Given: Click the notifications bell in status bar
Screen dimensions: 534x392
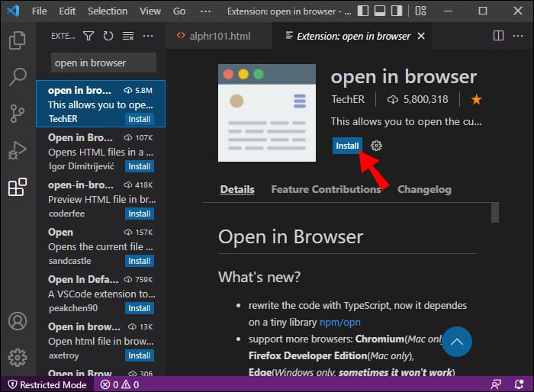Looking at the screenshot, I should click(518, 384).
